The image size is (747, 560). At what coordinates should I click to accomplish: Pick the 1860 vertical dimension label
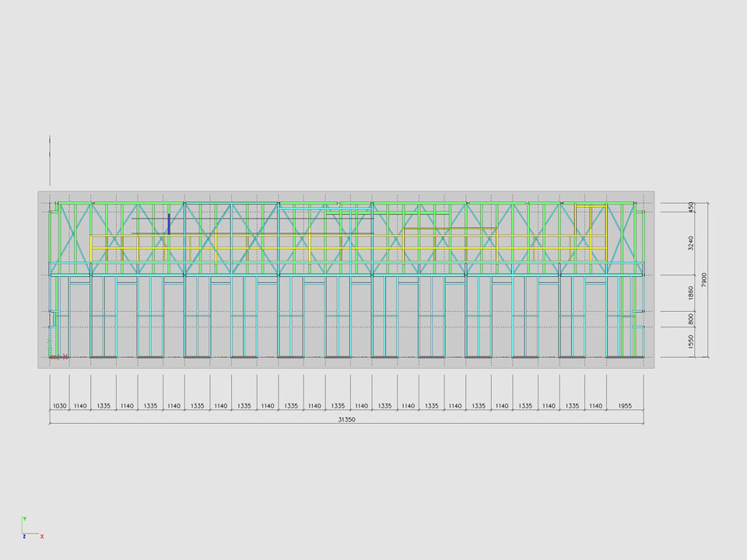[691, 293]
